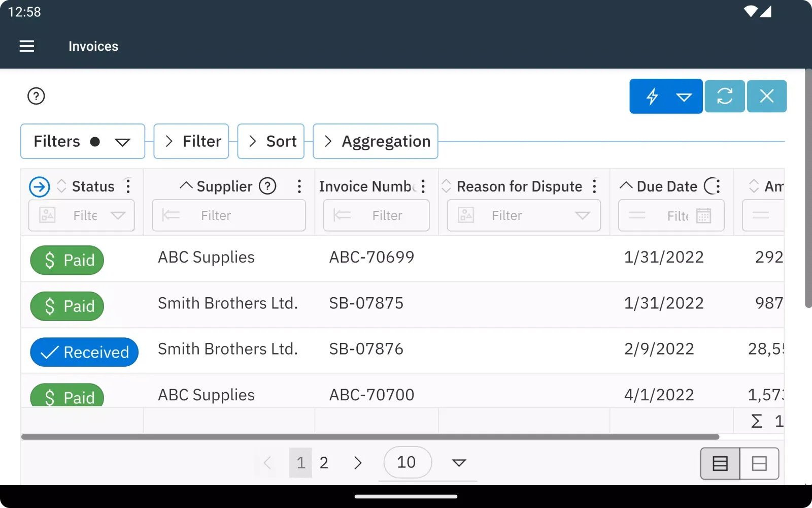Click the help question mark icon

(x=36, y=96)
